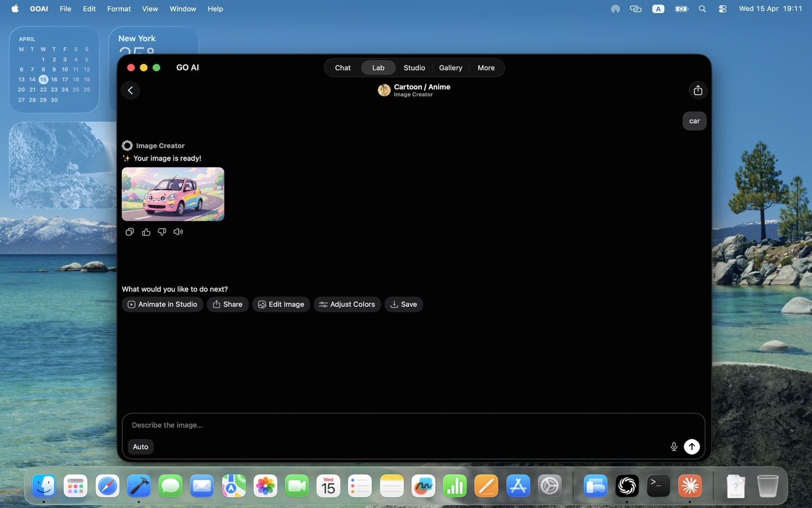Switch to the Gallery tab
This screenshot has height=508, width=812.
click(451, 67)
